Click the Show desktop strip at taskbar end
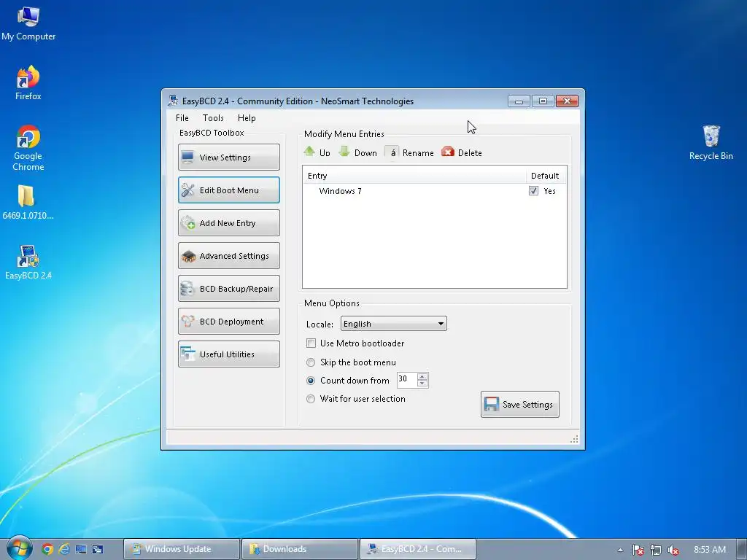This screenshot has width=747, height=560. pyautogui.click(x=741, y=550)
